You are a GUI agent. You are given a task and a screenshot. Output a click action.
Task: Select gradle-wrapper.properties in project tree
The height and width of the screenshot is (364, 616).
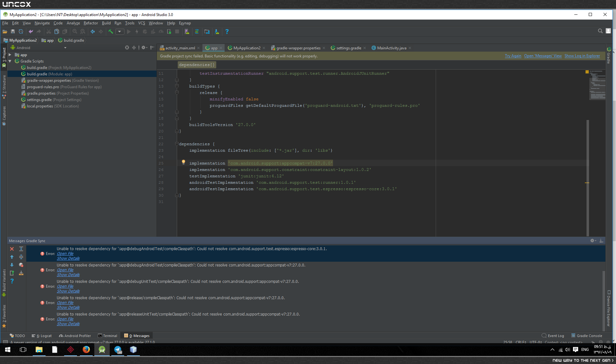pyautogui.click(x=63, y=80)
